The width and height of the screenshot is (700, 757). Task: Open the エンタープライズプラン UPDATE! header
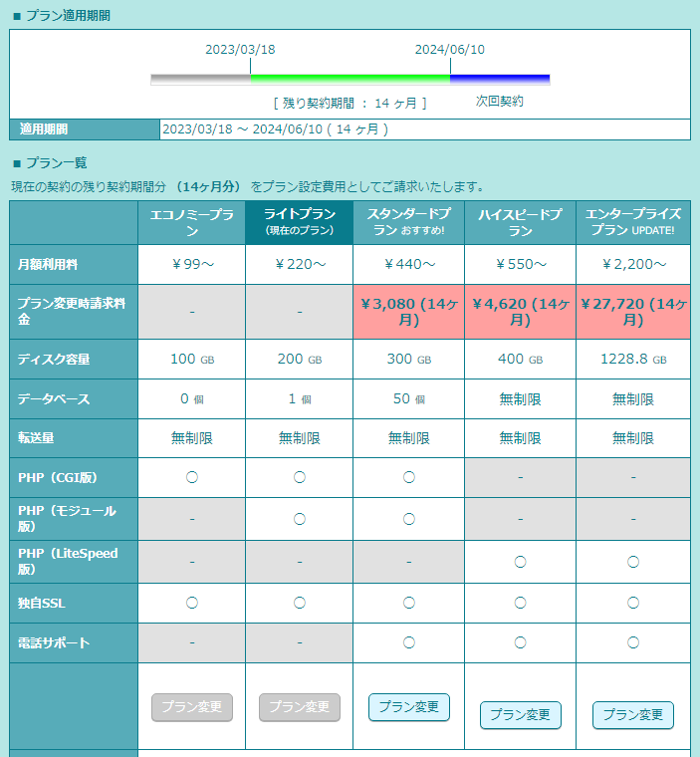point(633,222)
